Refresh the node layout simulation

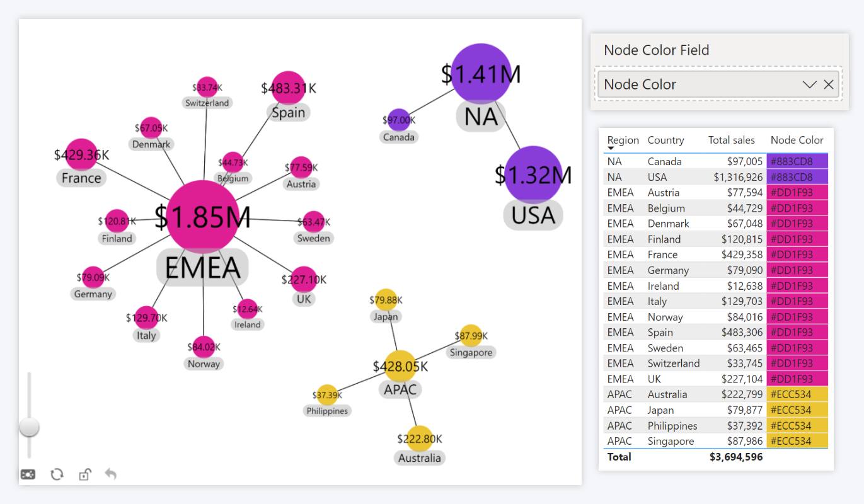coord(57,474)
